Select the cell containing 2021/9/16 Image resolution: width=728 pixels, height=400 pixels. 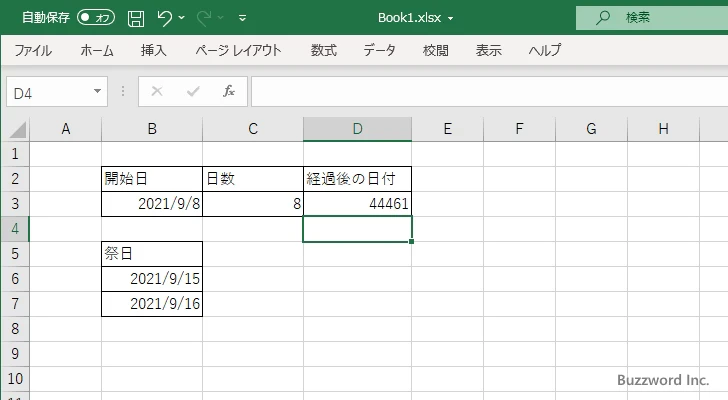(x=152, y=304)
